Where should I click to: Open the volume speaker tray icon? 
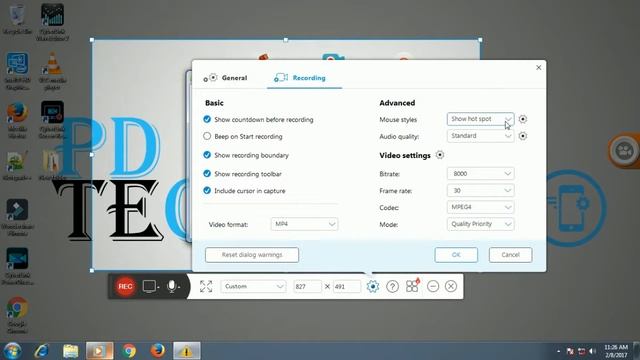tap(593, 351)
